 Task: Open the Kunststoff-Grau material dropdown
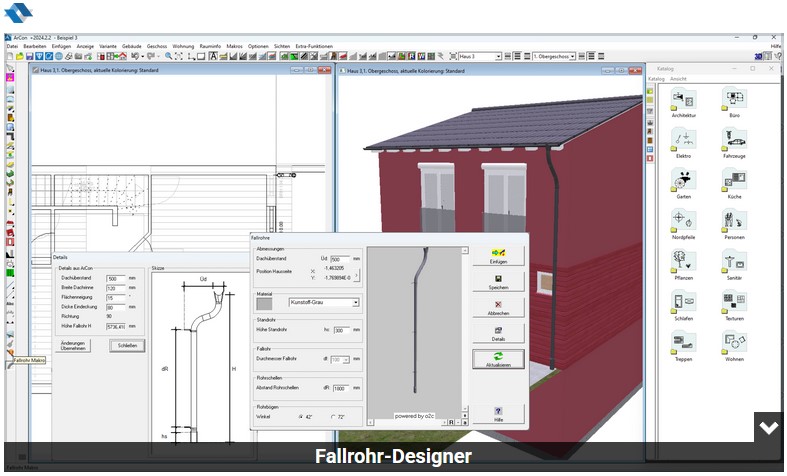pos(355,302)
